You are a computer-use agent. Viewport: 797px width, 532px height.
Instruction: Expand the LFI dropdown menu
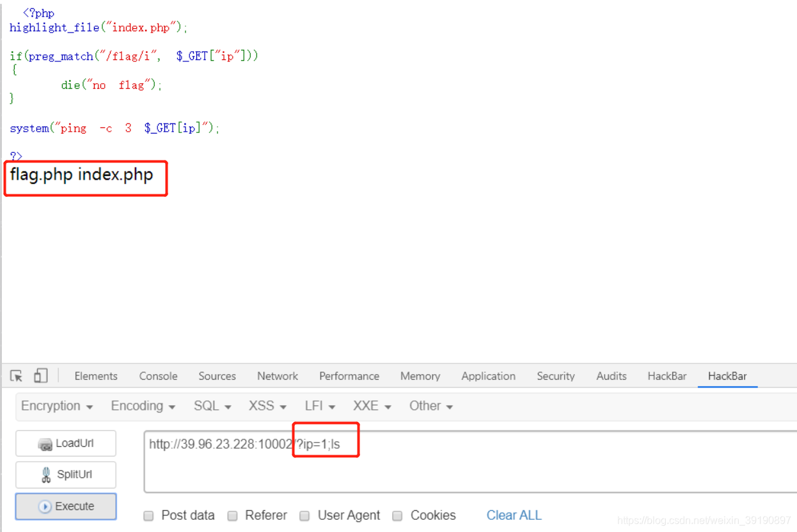tap(320, 406)
